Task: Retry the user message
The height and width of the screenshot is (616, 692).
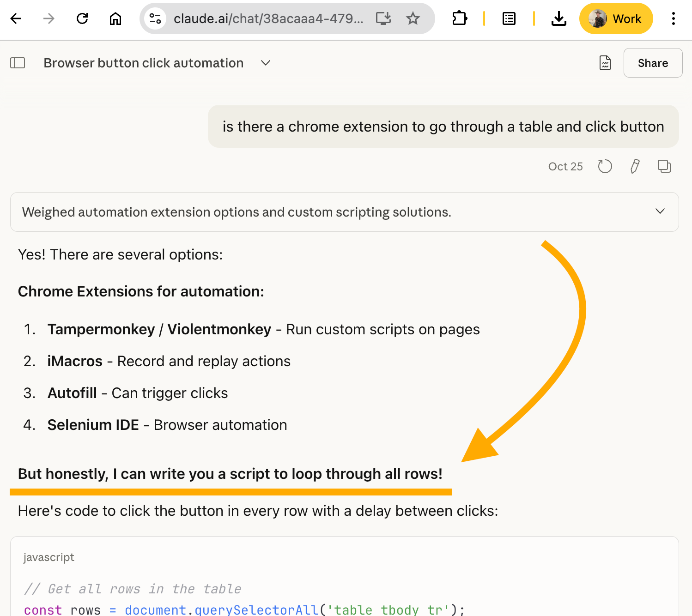Action: (605, 166)
